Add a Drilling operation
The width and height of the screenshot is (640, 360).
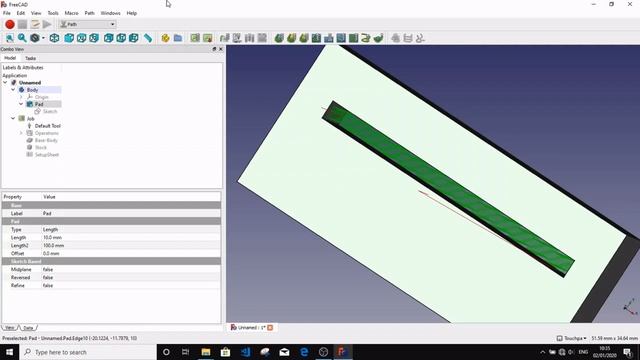[329, 38]
